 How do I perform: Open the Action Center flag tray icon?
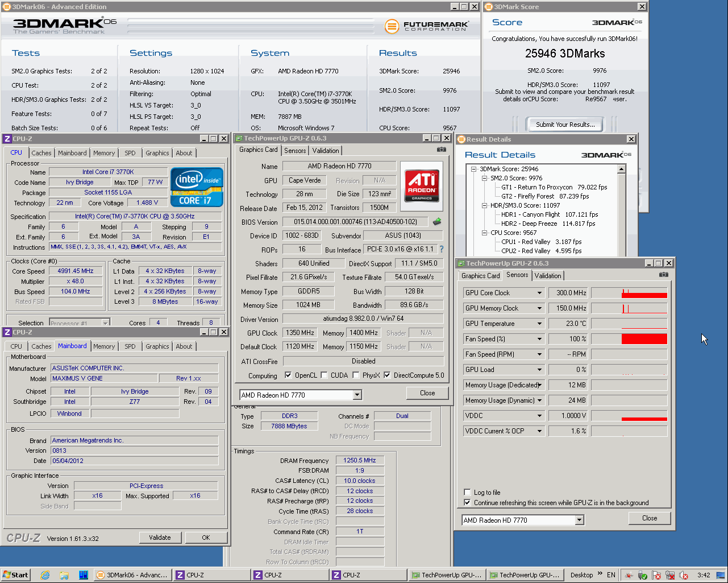click(x=656, y=575)
